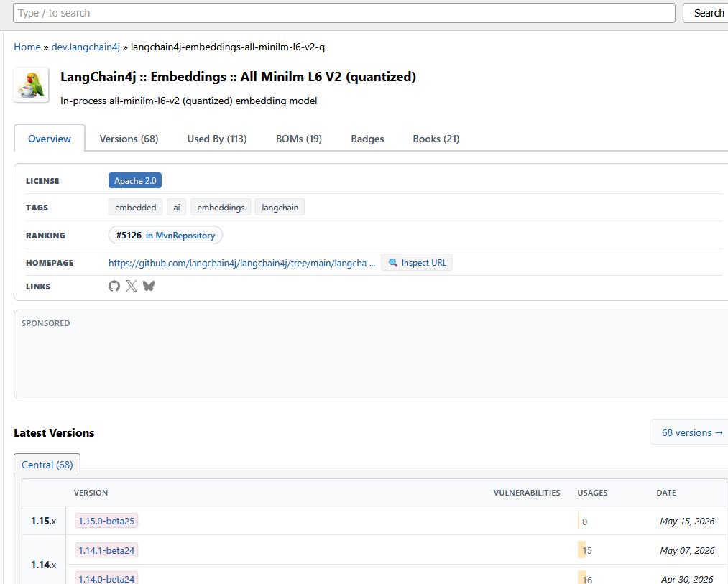Select the 'embeddings' tag
The width and height of the screenshot is (728, 584).
coord(221,208)
